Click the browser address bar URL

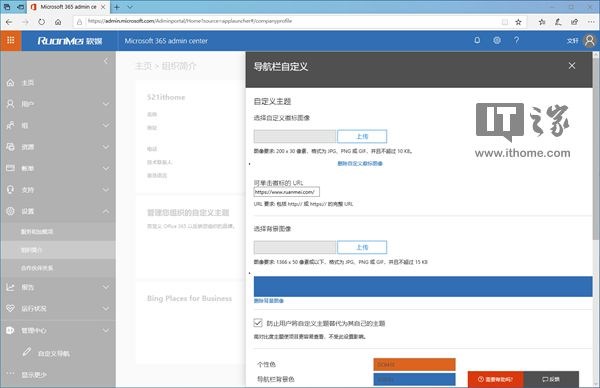(x=190, y=21)
